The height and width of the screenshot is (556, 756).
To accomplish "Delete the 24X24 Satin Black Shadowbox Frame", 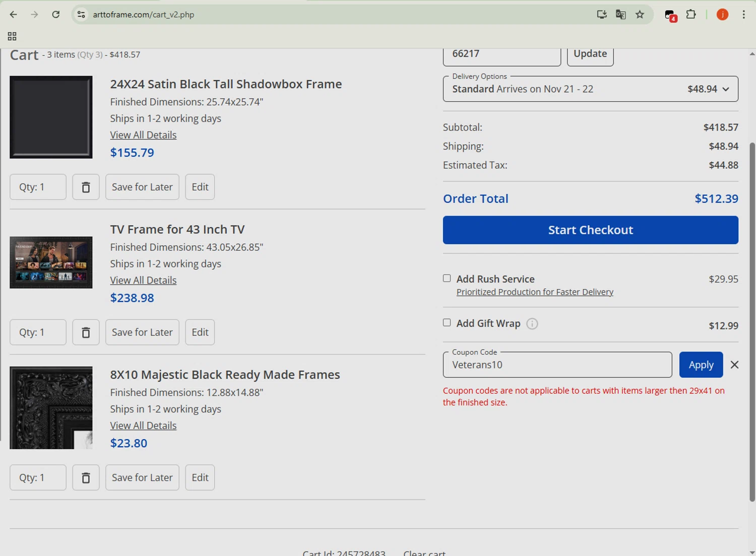I will pyautogui.click(x=86, y=187).
